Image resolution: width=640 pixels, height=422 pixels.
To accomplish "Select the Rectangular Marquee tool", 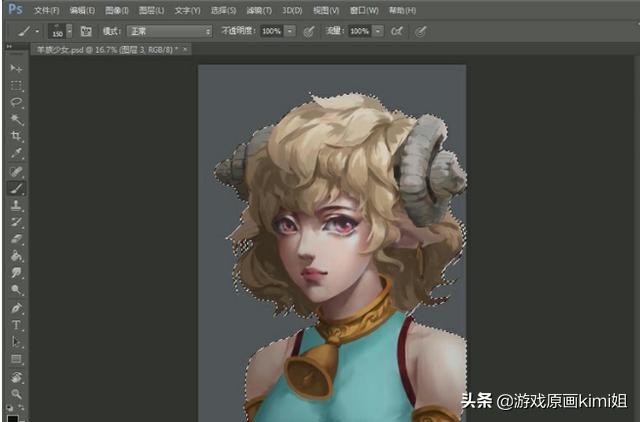I will pos(16,85).
